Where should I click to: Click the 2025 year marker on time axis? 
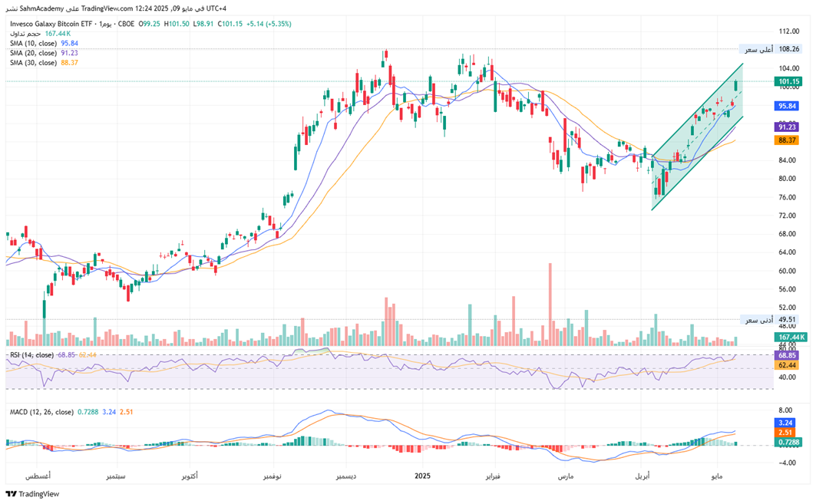(422, 476)
